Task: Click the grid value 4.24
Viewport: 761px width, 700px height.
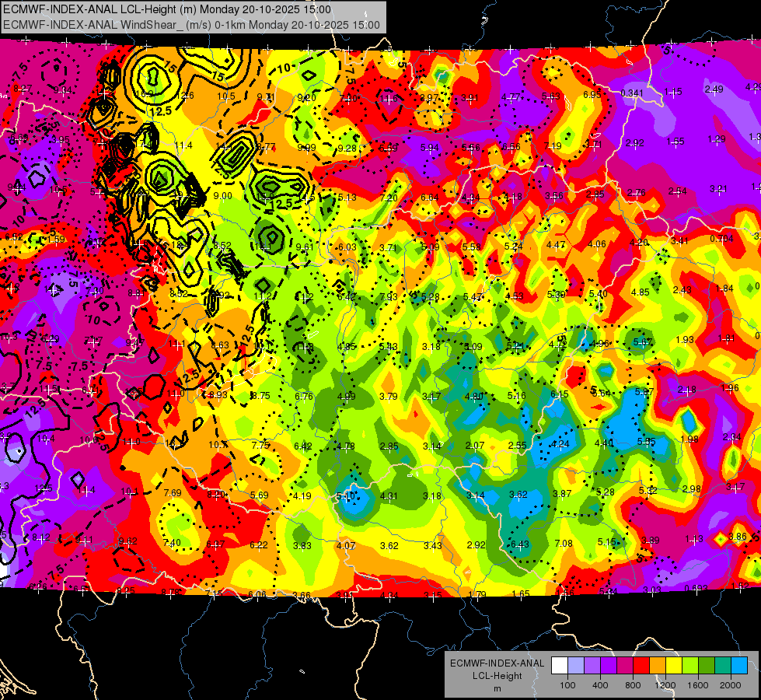Action: click(x=560, y=444)
